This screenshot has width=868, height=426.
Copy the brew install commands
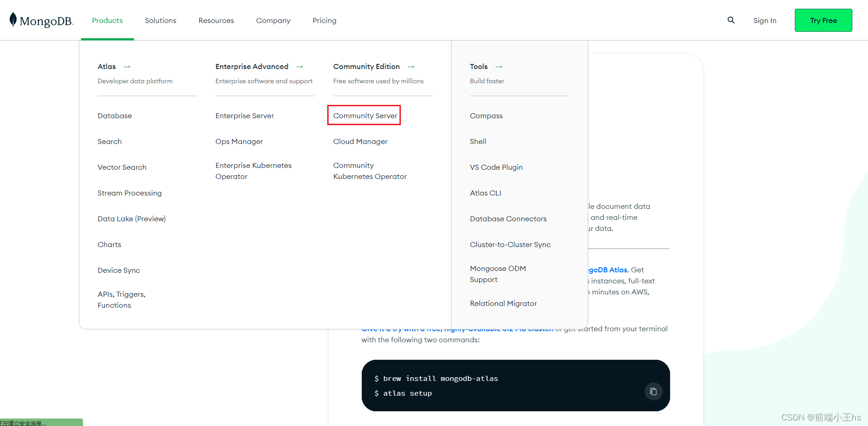click(653, 391)
